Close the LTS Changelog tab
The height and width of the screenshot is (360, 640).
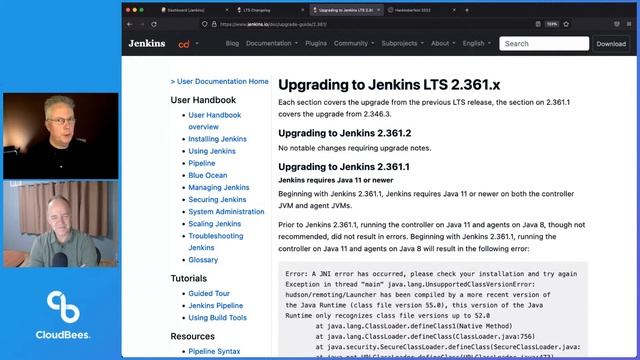tap(302, 10)
